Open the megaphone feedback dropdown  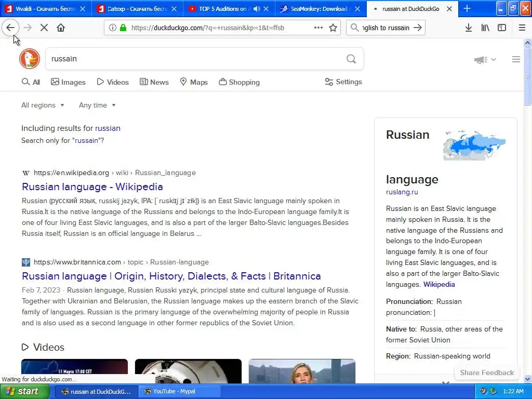coord(485,60)
